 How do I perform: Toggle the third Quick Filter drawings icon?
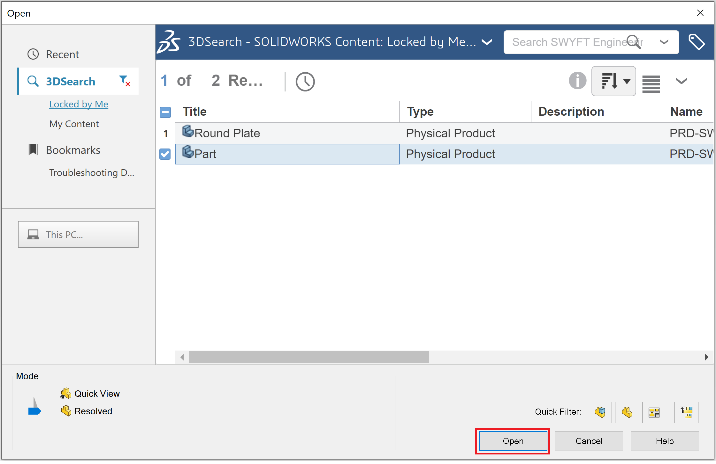click(654, 413)
